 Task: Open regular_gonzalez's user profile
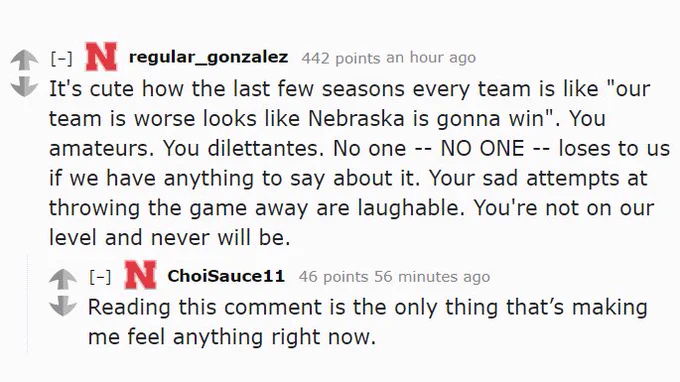(209, 57)
